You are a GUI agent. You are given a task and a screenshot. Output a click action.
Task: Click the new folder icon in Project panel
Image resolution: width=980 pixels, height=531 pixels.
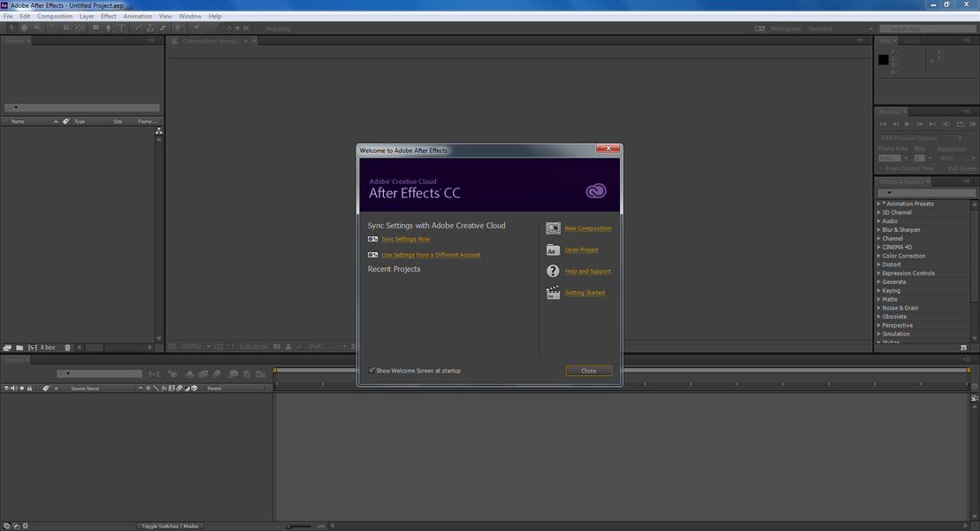19,348
